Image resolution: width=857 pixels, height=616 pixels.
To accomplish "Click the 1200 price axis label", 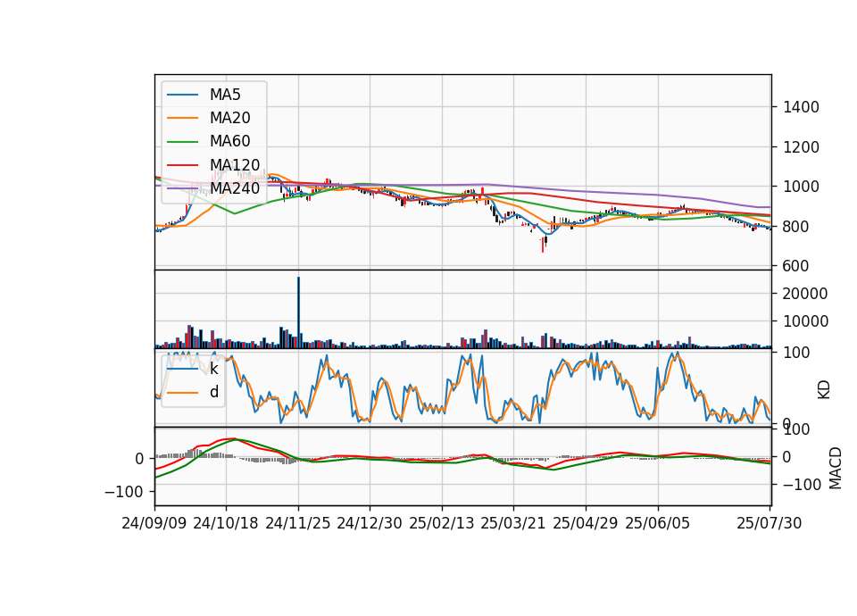I will [x=801, y=147].
